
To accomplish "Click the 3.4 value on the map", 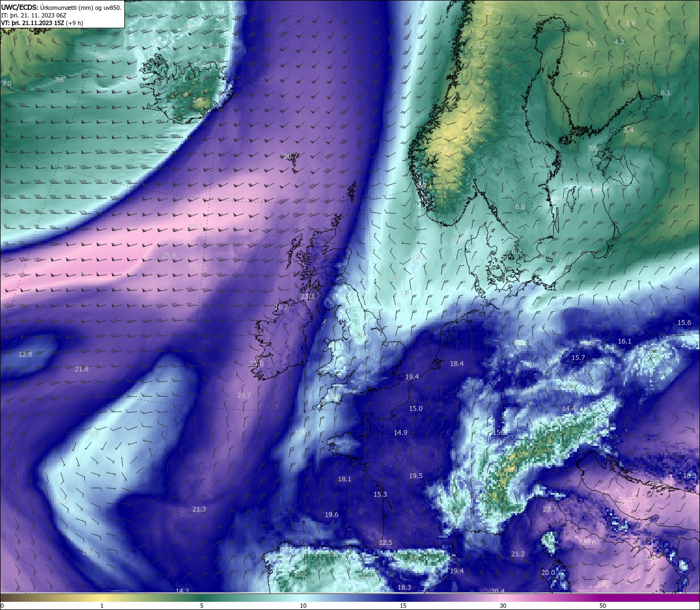I will click(x=628, y=130).
